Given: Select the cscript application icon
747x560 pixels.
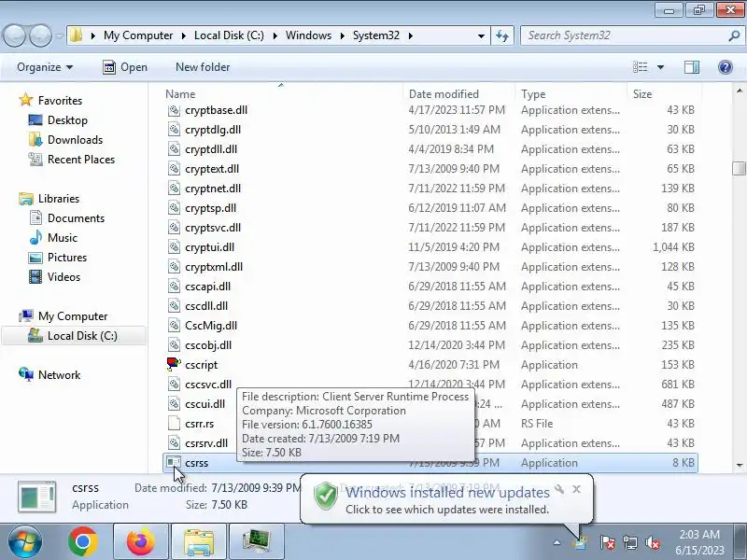Looking at the screenshot, I should pos(174,364).
